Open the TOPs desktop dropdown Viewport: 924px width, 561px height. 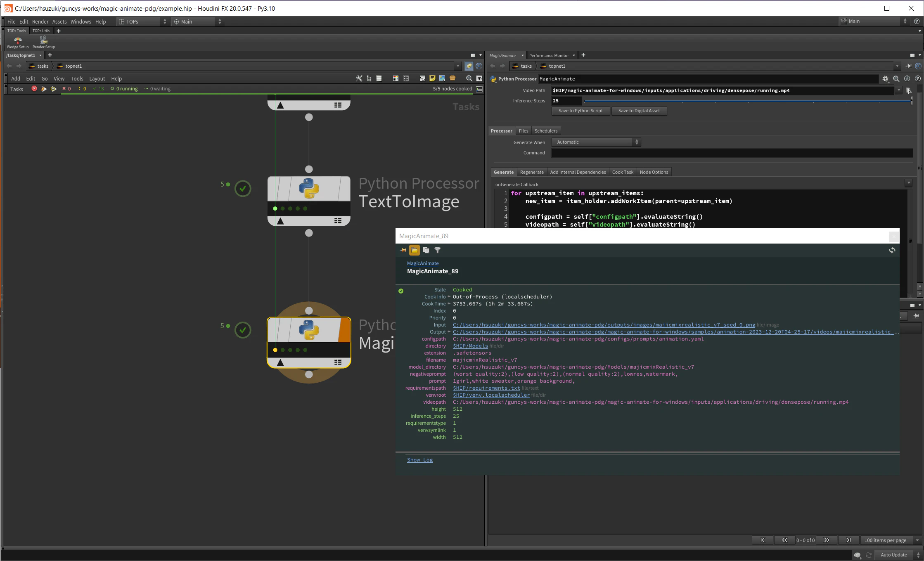tap(142, 21)
